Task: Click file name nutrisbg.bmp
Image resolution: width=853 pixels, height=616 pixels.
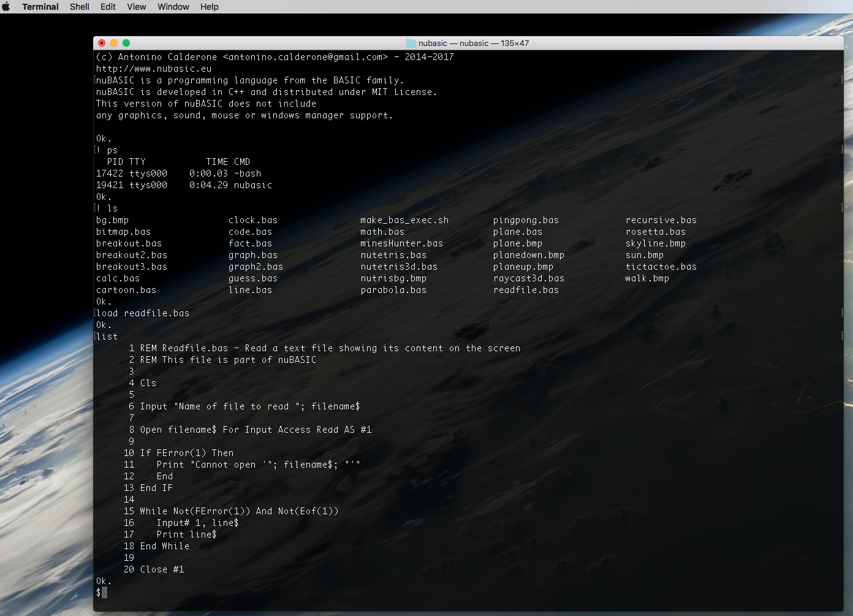Action: [x=394, y=278]
